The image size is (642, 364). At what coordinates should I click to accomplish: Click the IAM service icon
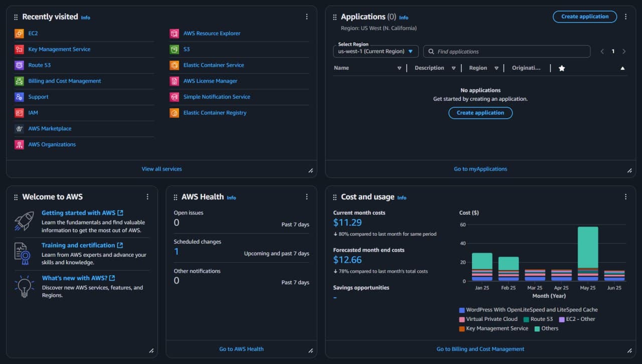pos(19,113)
